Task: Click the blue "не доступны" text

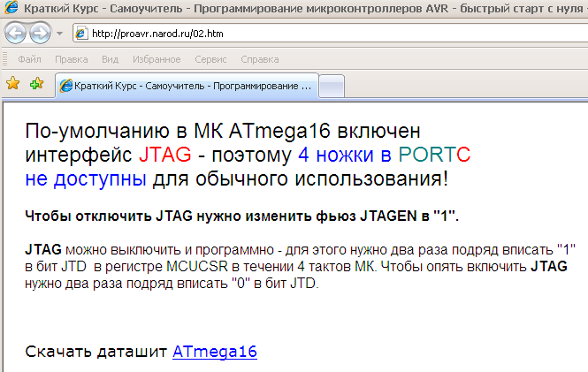Action: pyautogui.click(x=86, y=178)
